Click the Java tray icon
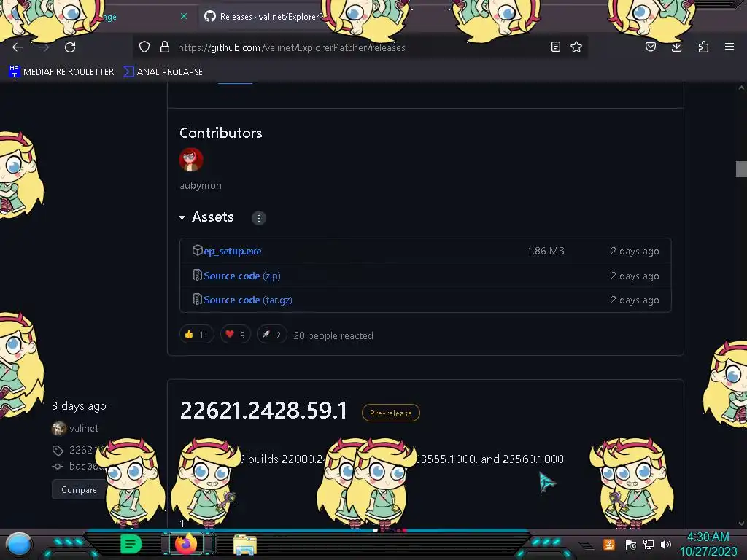This screenshot has width=747, height=560. tap(609, 544)
